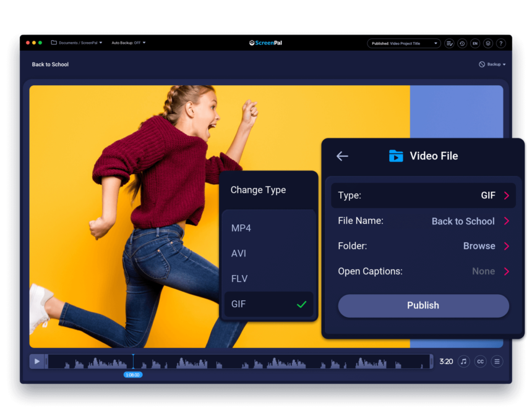
Task: Click the 3:20 duration label
Action: click(x=446, y=362)
